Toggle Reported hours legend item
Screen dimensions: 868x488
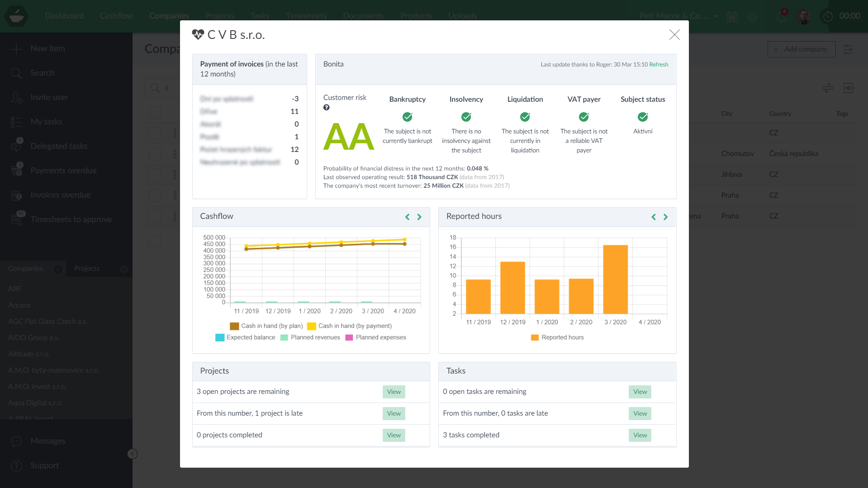coord(557,337)
